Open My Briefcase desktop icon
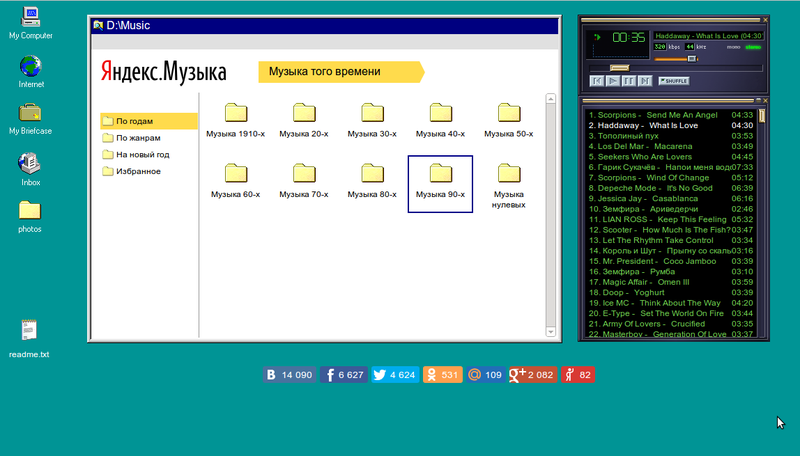 pyautogui.click(x=30, y=119)
